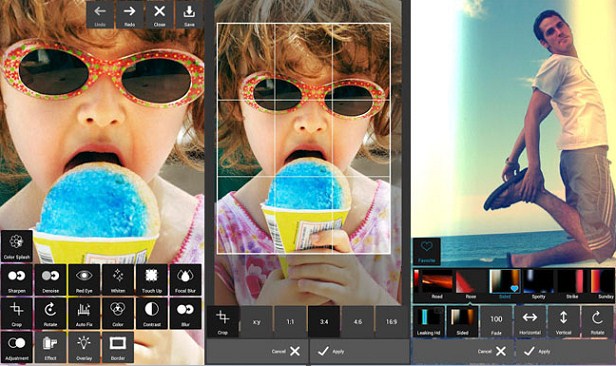Select the Denoise tool
Image resolution: width=616 pixels, height=366 pixels.
[50, 280]
